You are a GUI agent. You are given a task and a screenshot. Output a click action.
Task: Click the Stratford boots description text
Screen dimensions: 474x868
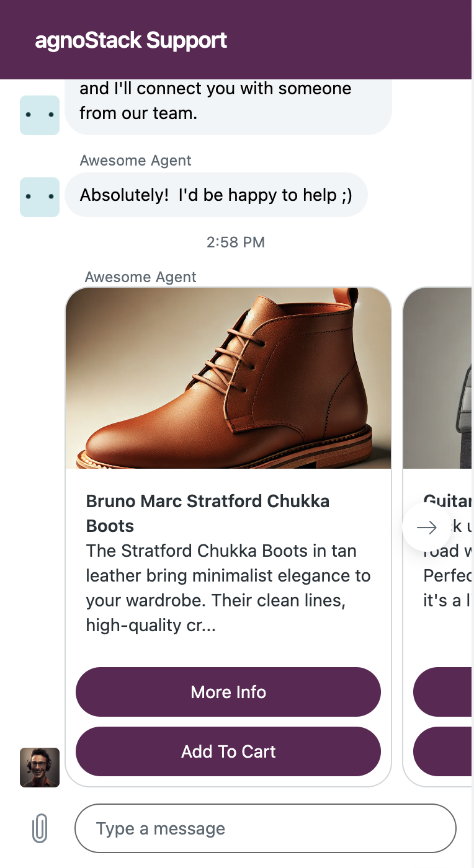tap(228, 588)
